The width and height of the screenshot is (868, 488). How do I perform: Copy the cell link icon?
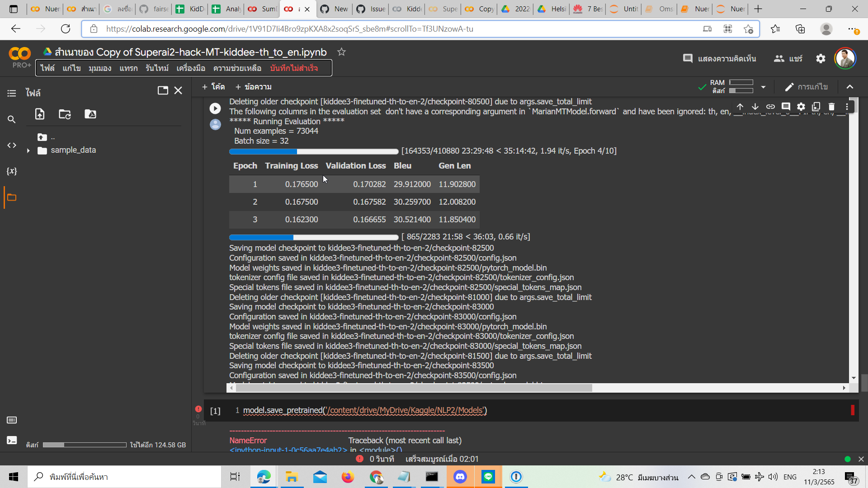click(x=771, y=107)
